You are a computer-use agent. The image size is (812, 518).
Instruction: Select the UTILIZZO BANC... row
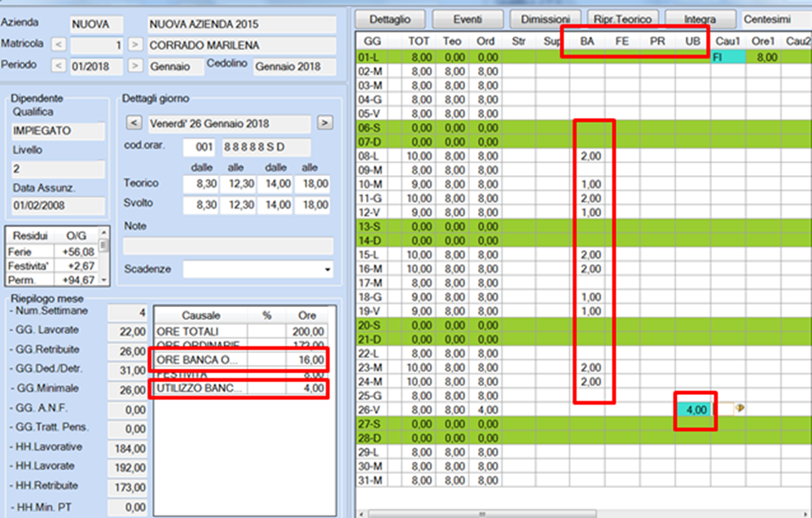pyautogui.click(x=241, y=388)
